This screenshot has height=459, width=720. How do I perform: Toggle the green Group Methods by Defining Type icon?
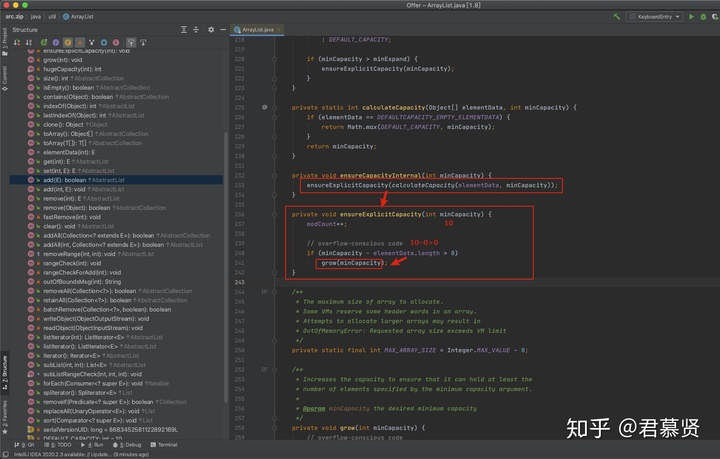coord(44,42)
